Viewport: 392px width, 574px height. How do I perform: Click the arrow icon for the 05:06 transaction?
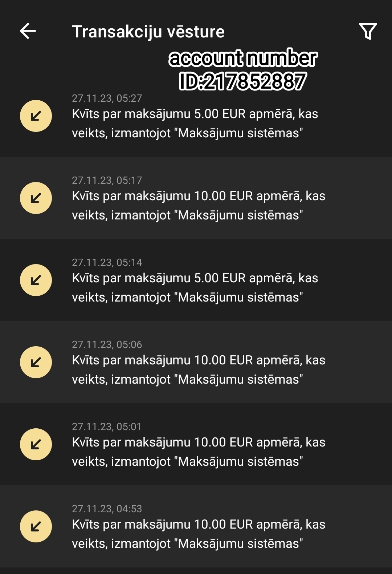coord(36,362)
